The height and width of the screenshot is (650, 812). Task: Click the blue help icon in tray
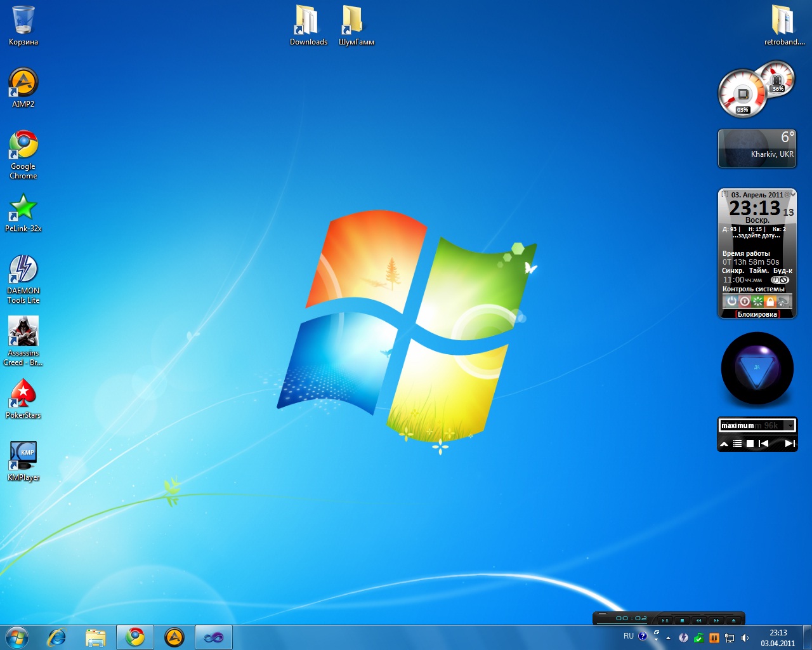tap(643, 636)
